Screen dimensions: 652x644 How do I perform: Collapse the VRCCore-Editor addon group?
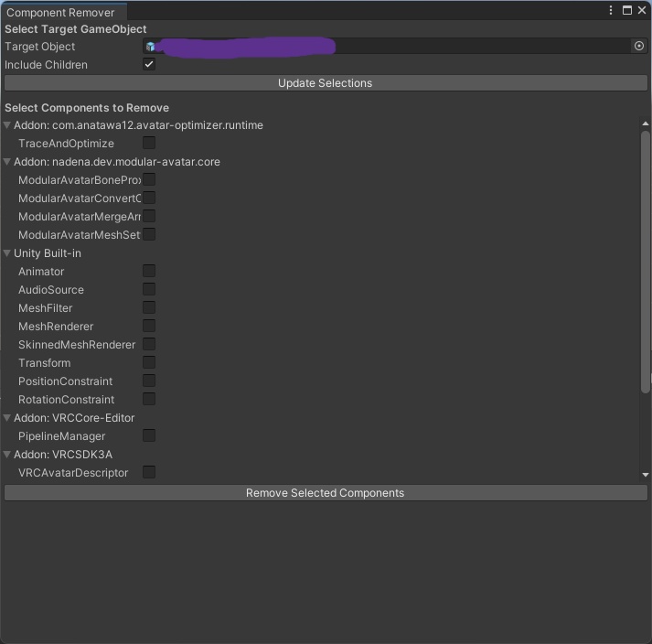pyautogui.click(x=7, y=418)
